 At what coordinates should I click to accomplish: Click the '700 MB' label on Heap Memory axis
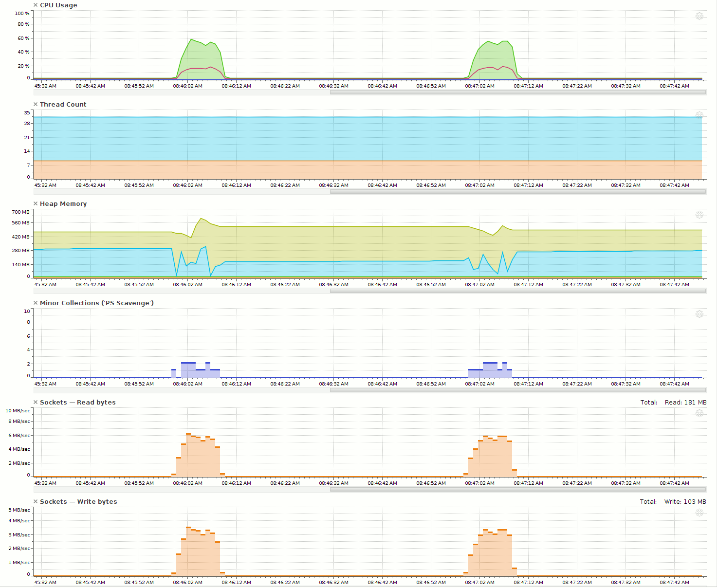20,212
